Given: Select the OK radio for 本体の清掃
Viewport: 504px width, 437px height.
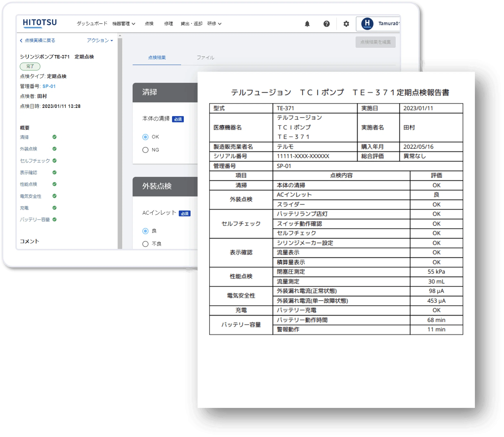Looking at the screenshot, I should coord(145,137).
